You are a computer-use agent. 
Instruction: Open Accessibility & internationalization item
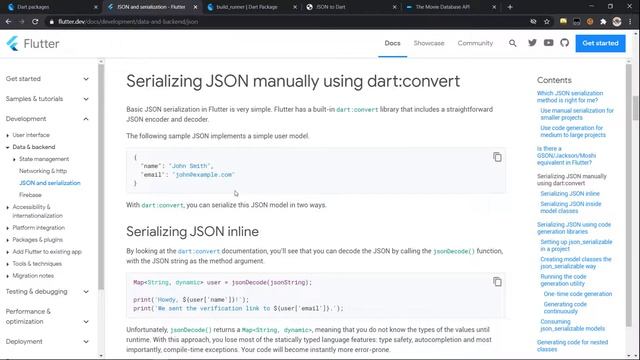click(x=37, y=211)
